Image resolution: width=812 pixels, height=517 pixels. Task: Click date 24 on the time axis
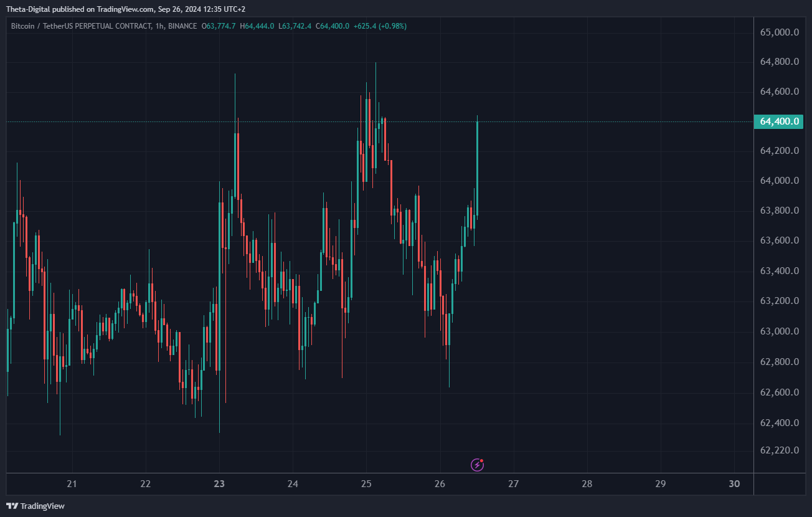click(x=293, y=484)
